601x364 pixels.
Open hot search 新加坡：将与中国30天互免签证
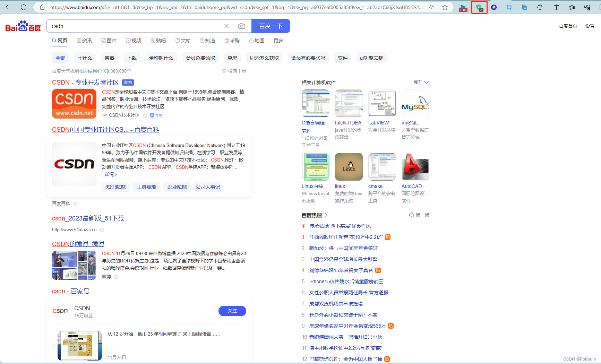coord(343,248)
